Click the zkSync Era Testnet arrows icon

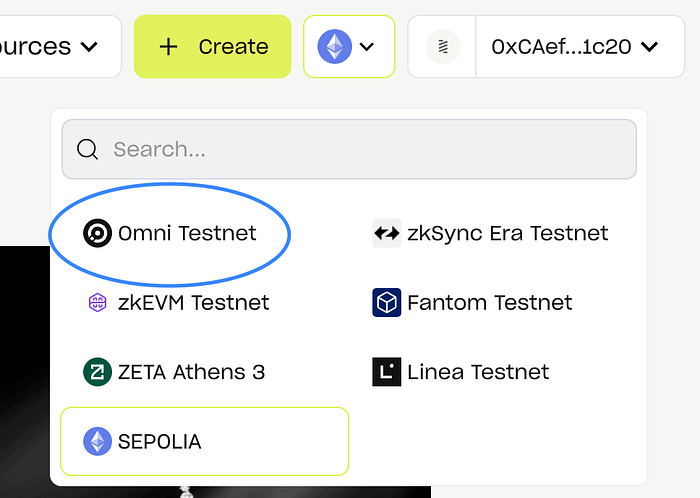pyautogui.click(x=386, y=233)
